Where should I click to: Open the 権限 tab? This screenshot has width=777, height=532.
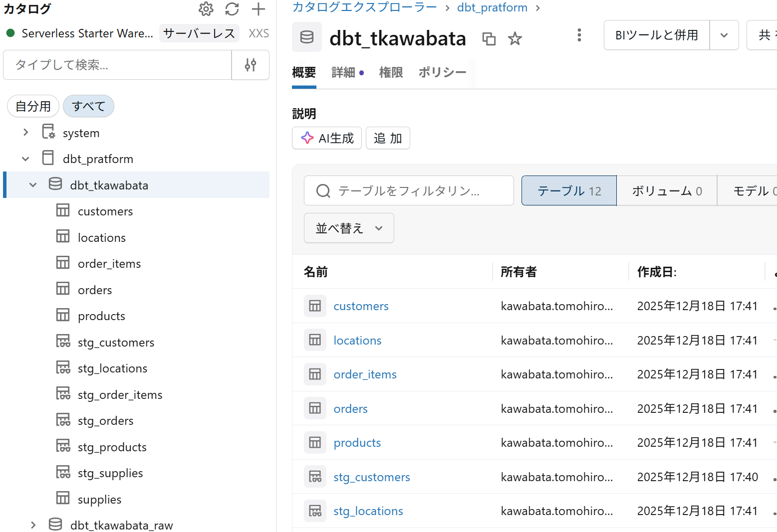(391, 73)
